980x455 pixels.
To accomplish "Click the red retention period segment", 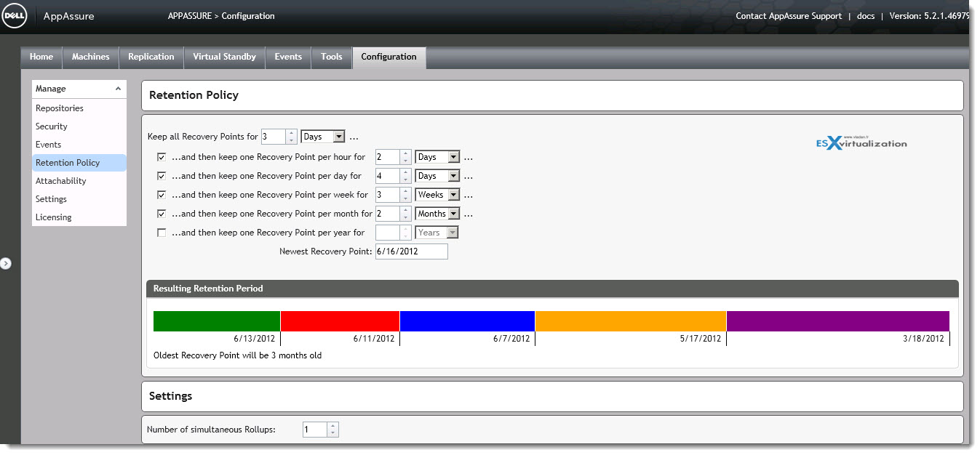I will point(340,321).
